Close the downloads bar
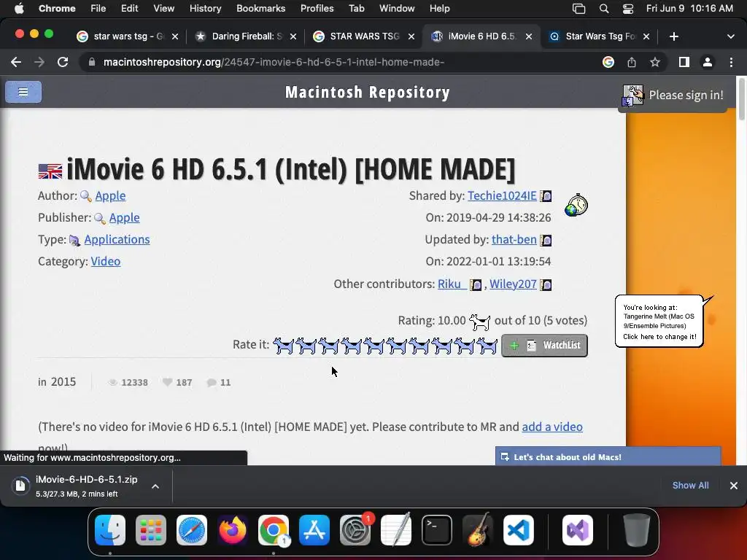Image resolution: width=747 pixels, height=560 pixels. click(734, 486)
